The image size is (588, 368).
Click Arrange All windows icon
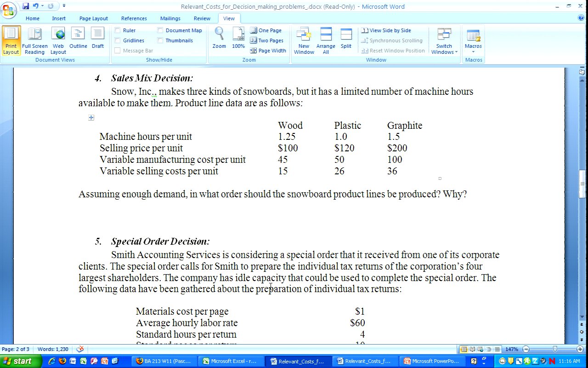tap(326, 40)
